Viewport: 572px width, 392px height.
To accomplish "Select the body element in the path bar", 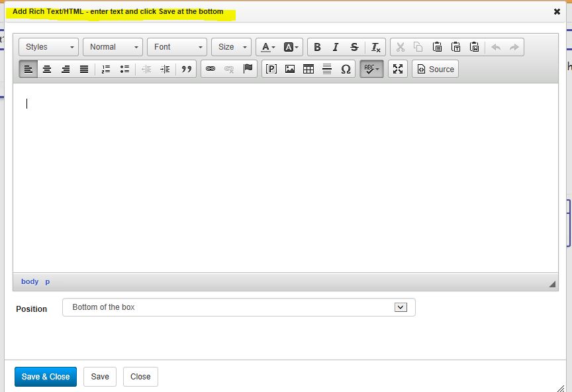I will [x=30, y=281].
